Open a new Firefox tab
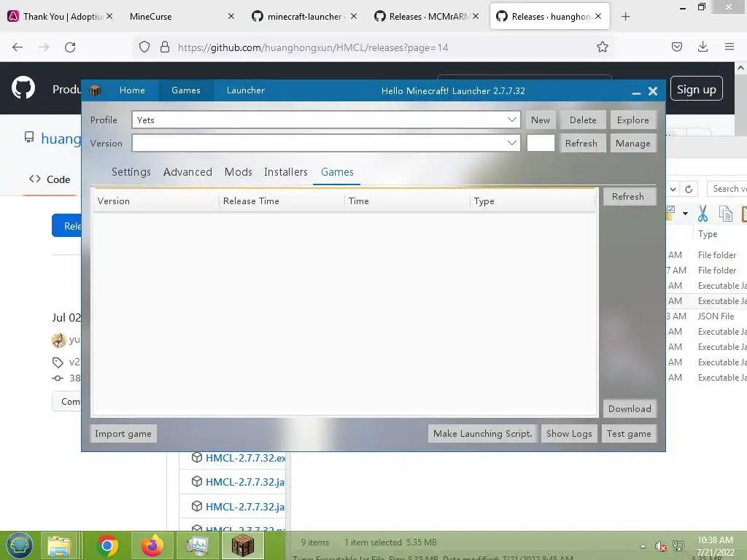This screenshot has width=747, height=560. coord(625,17)
